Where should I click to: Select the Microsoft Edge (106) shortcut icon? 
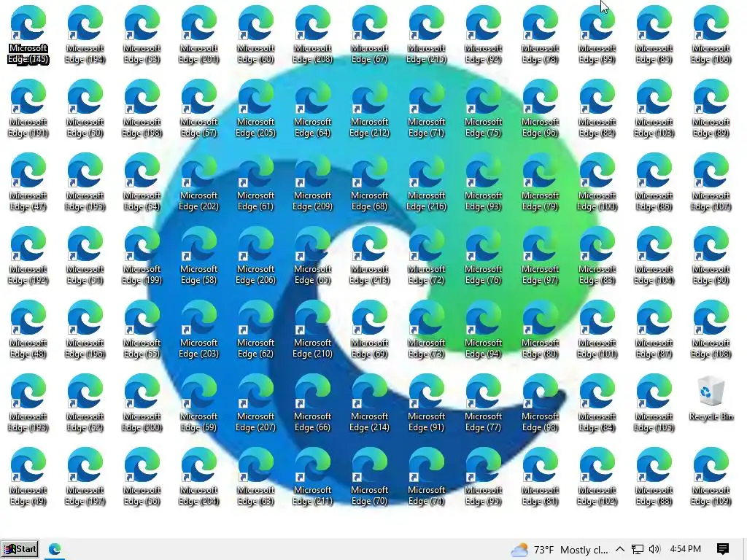[711, 34]
